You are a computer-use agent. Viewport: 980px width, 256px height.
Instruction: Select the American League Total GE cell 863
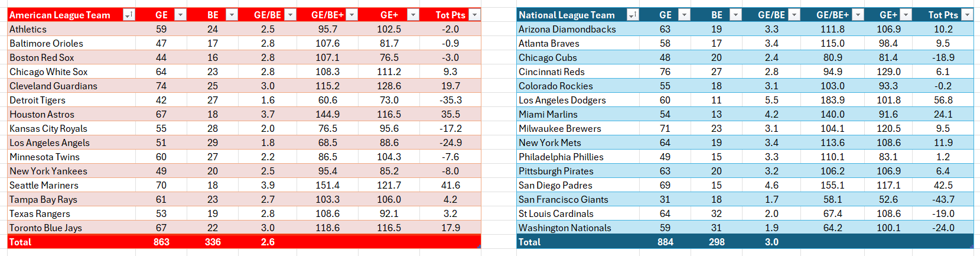point(161,242)
